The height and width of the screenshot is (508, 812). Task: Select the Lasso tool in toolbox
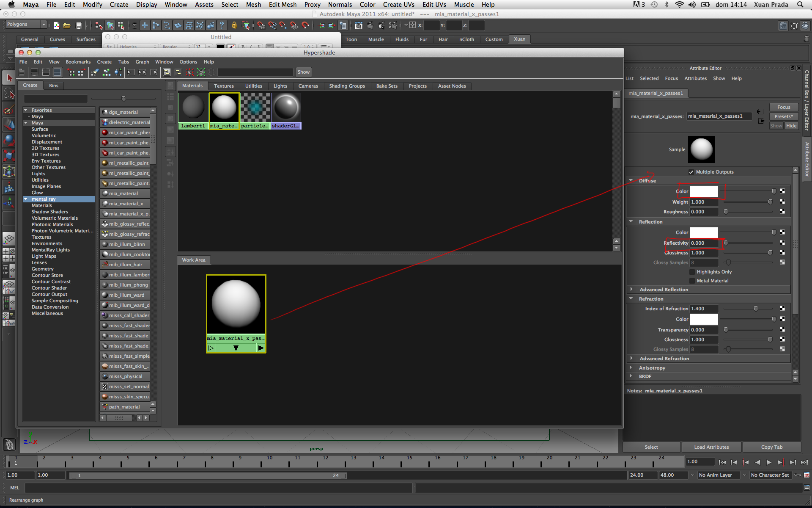point(9,94)
